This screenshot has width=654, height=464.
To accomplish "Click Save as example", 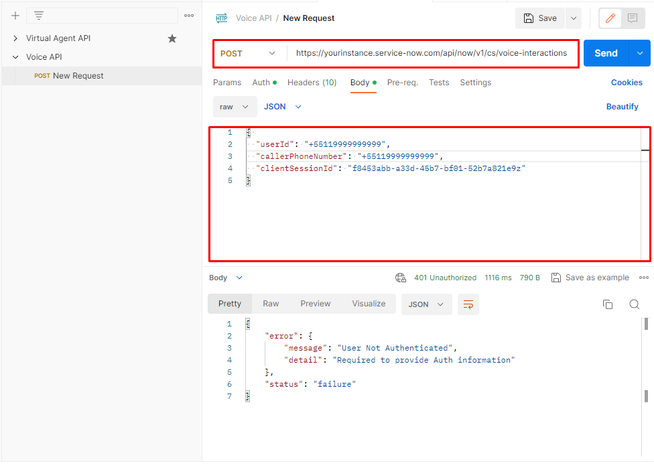I will click(x=590, y=278).
